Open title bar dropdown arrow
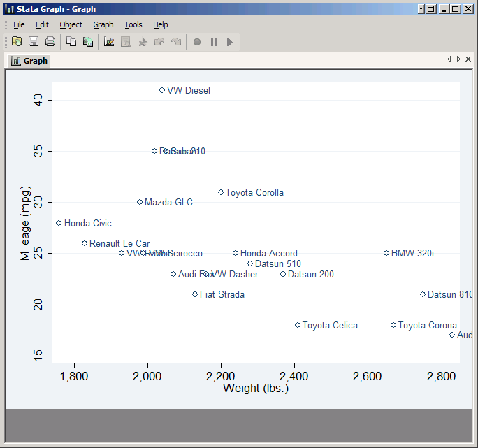This screenshot has height=448, width=478. click(x=421, y=9)
